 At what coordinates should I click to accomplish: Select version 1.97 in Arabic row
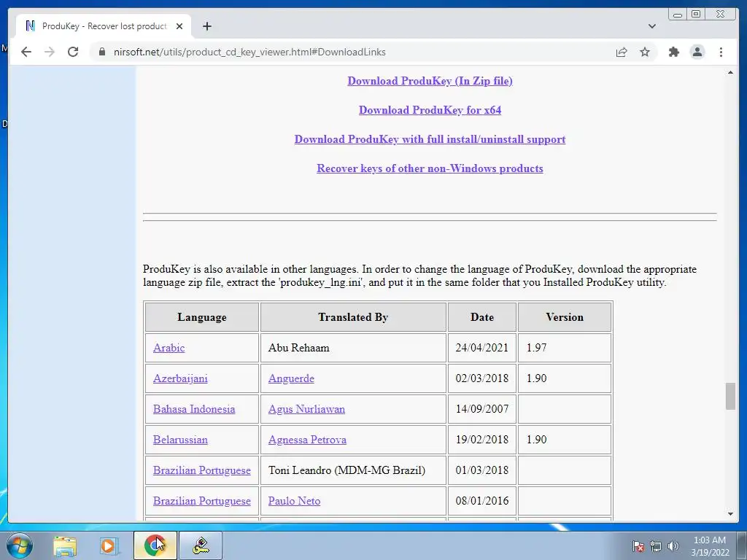click(536, 348)
